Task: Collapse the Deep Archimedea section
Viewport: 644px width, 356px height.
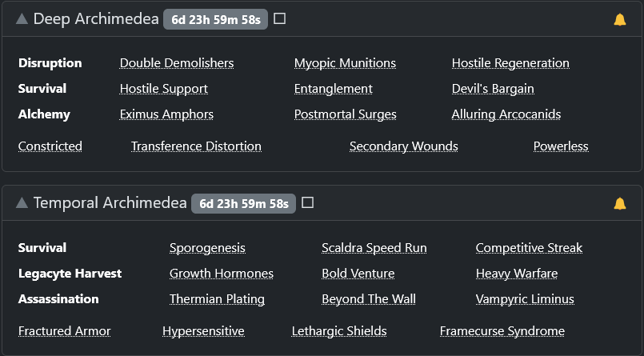Action: [22, 19]
